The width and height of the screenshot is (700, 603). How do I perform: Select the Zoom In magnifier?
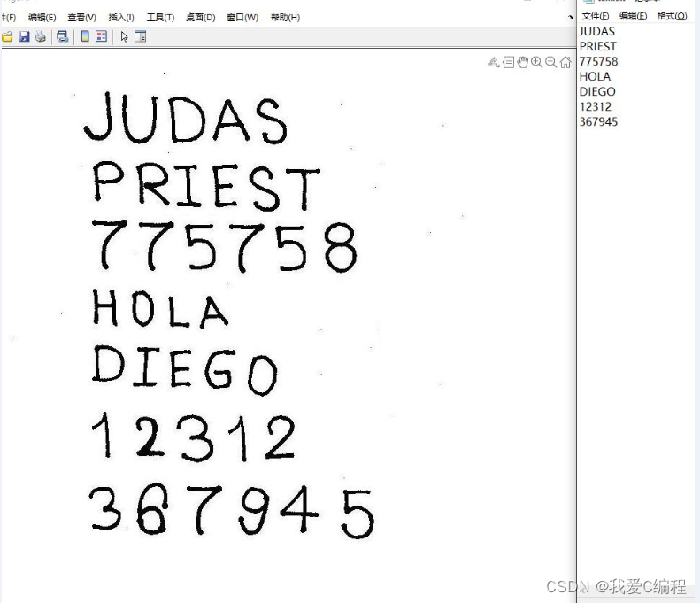click(x=537, y=62)
